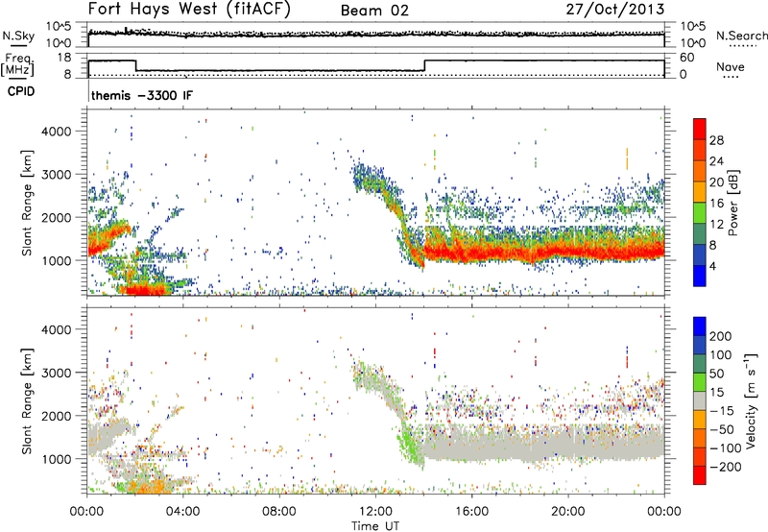Click the "08:00" time tick label

click(x=279, y=512)
